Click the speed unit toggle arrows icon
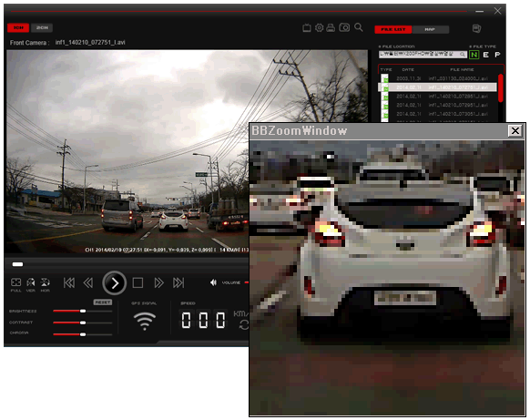 (244, 325)
